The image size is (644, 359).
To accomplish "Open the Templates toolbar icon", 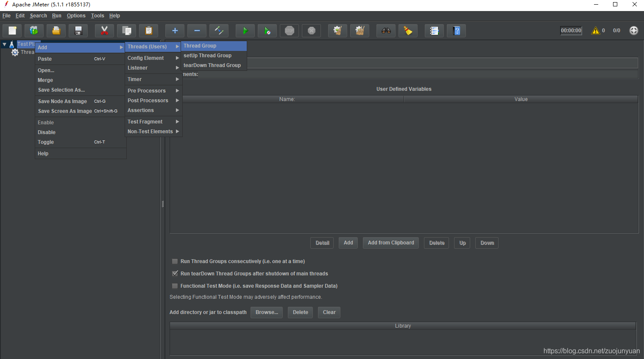I will 34,31.
